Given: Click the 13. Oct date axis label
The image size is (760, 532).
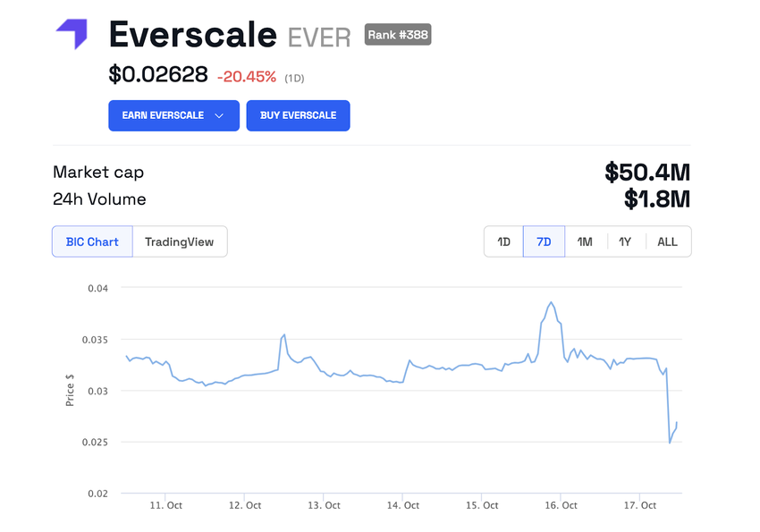Looking at the screenshot, I should [x=324, y=505].
